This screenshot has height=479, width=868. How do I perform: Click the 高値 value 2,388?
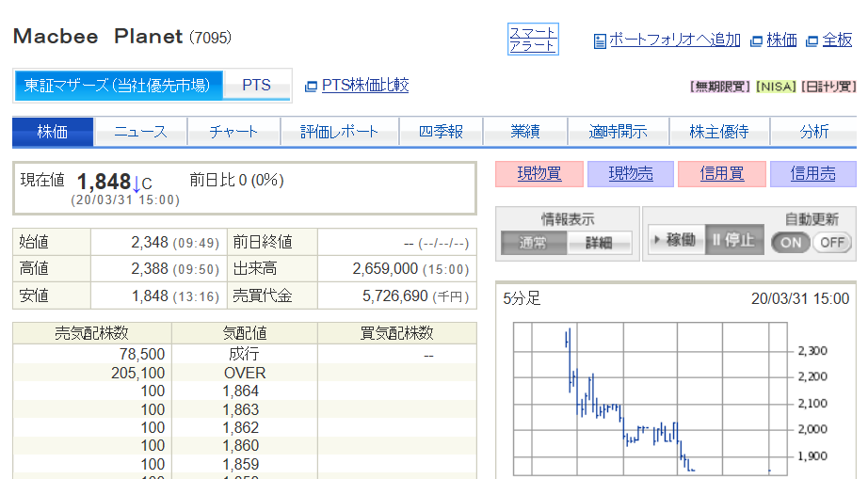[150, 269]
